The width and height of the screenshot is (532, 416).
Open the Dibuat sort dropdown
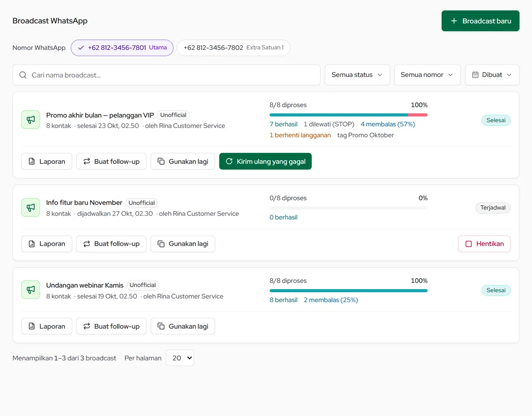(492, 75)
